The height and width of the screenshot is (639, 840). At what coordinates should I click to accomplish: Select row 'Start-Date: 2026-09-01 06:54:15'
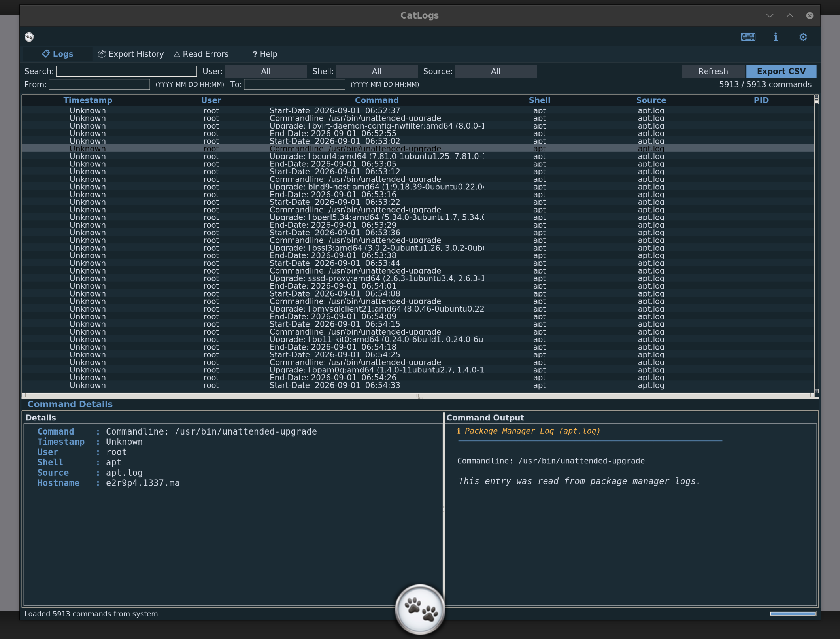coord(418,324)
